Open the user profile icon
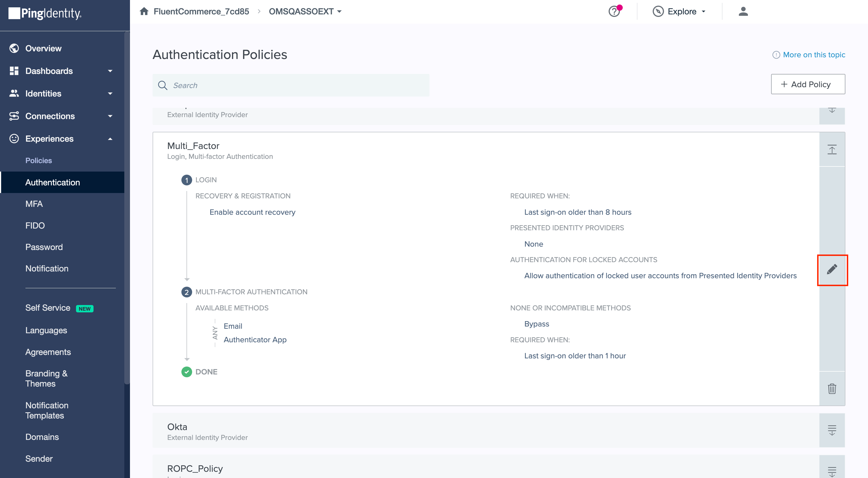 tap(743, 12)
